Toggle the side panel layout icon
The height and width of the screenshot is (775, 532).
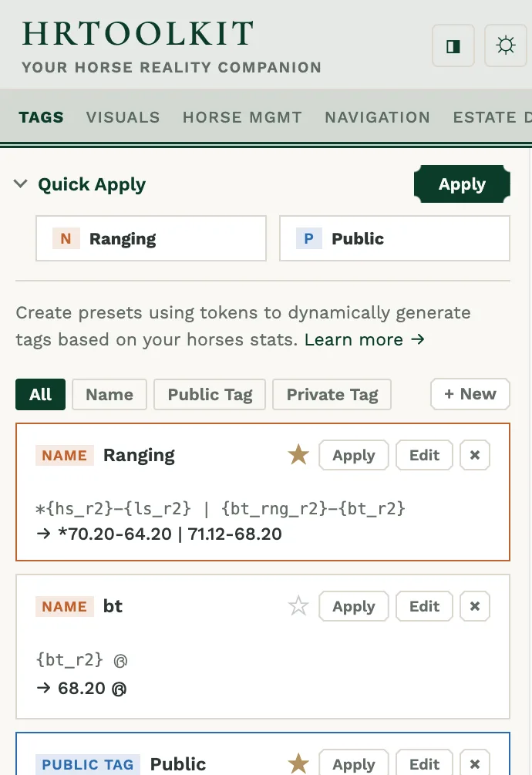pos(453,46)
